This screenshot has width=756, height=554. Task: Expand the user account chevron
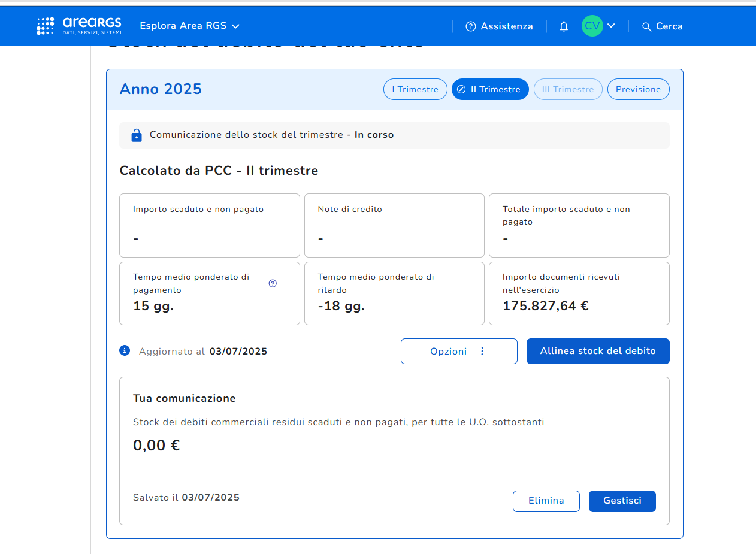[x=611, y=26]
